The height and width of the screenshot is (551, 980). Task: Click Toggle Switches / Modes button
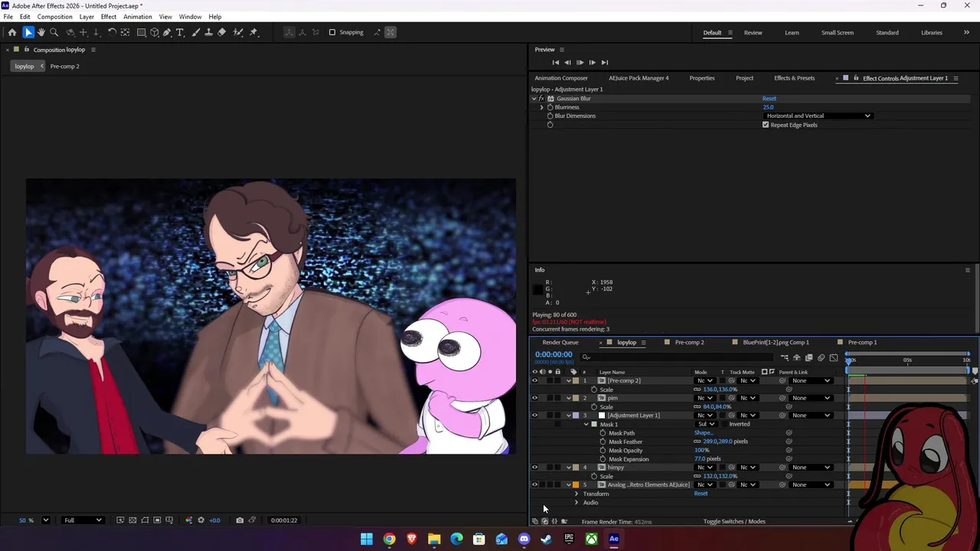click(x=734, y=522)
